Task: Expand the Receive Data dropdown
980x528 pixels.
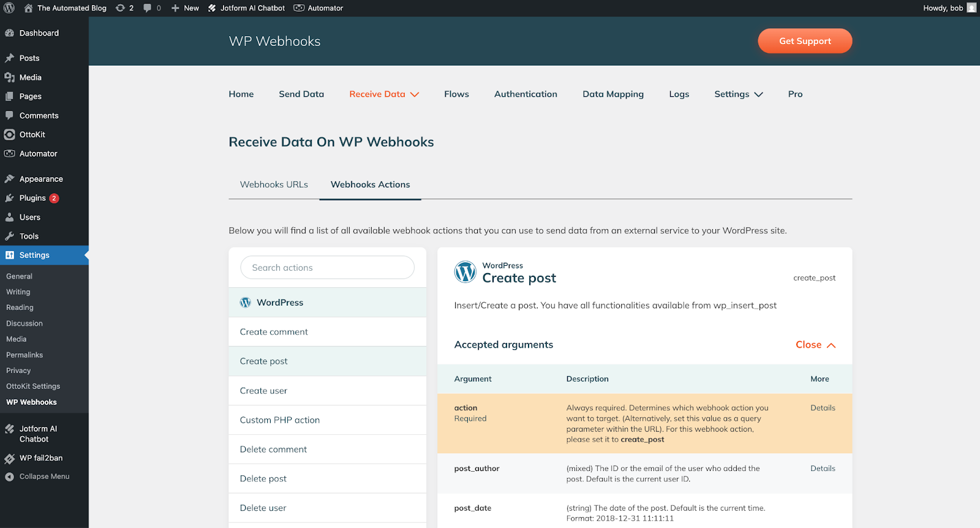Action: (384, 94)
